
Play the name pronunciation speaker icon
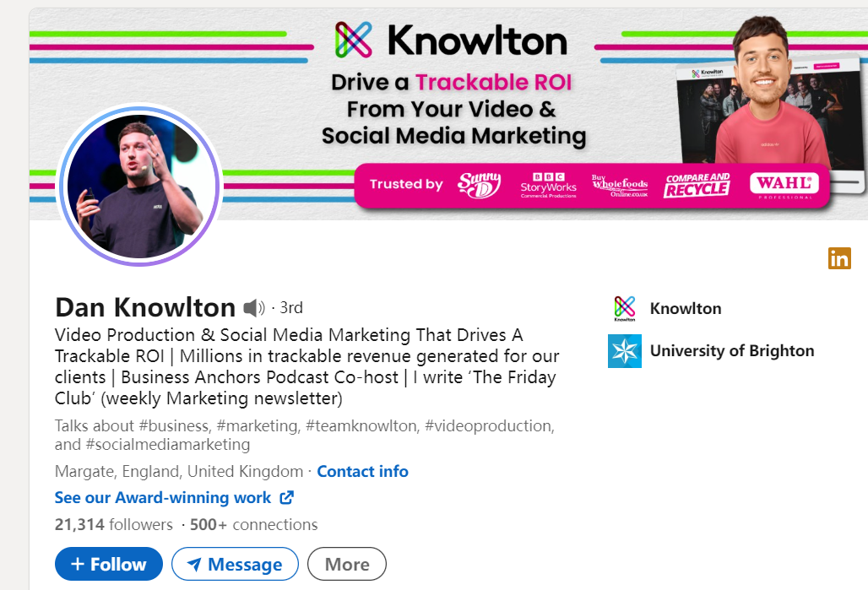254,308
